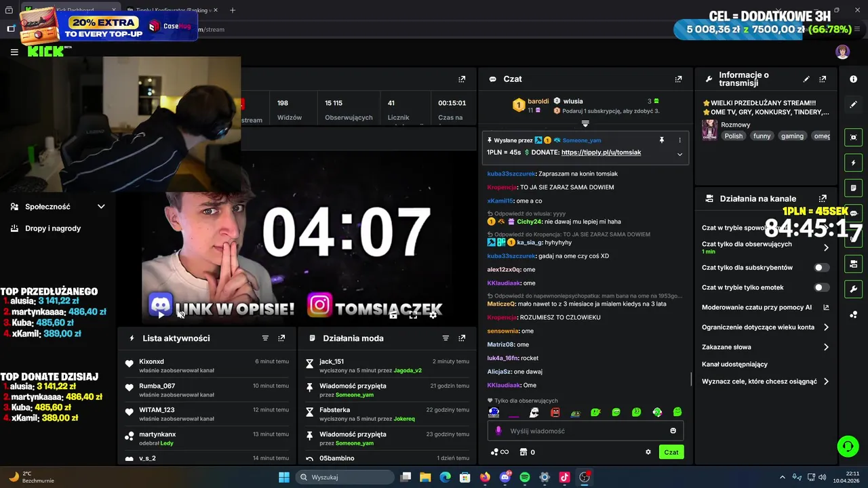The width and height of the screenshot is (868, 488).
Task: Open Spotify from the taskbar
Action: 525,477
